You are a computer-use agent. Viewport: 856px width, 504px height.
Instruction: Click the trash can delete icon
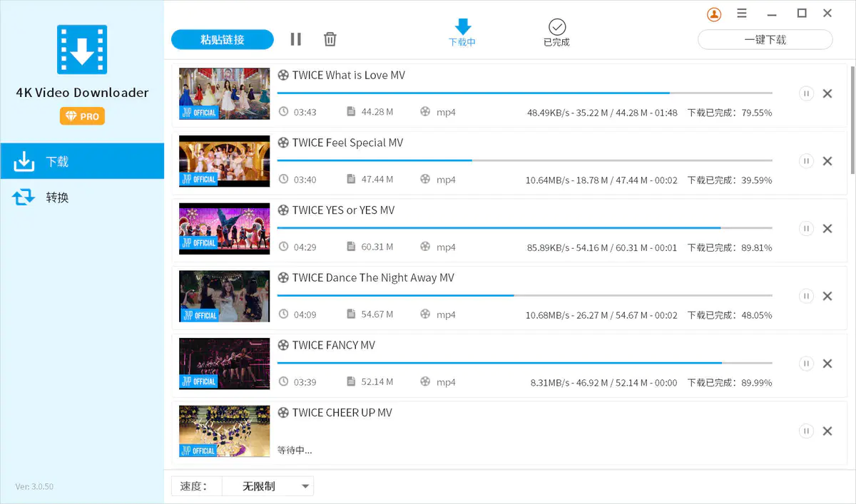[x=330, y=39]
